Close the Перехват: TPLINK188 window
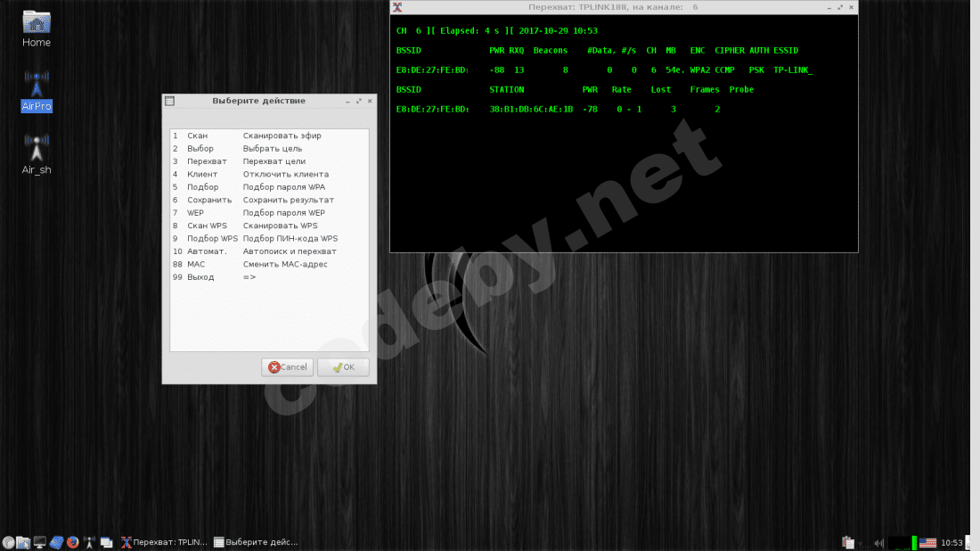 (851, 7)
